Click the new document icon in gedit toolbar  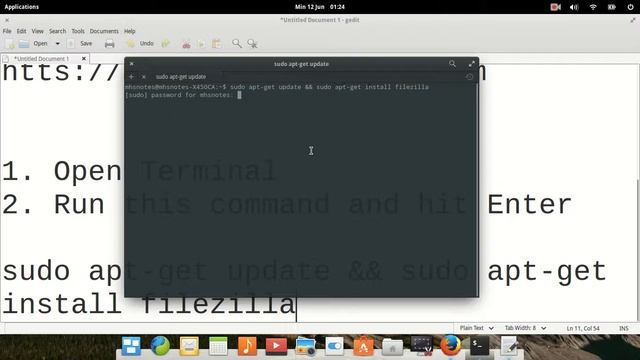(10, 44)
